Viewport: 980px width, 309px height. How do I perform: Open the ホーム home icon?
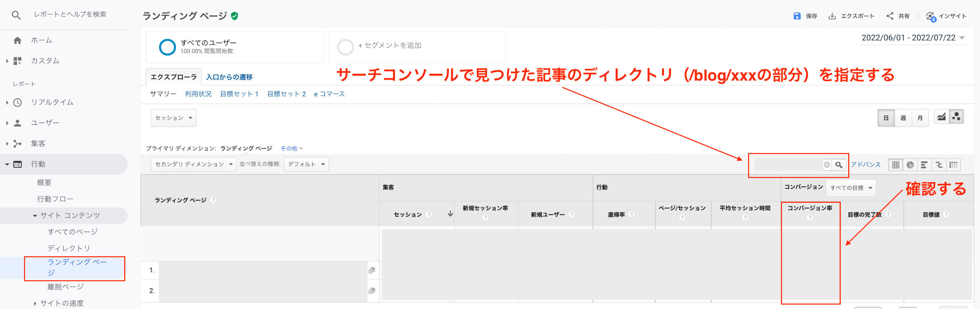(x=17, y=40)
